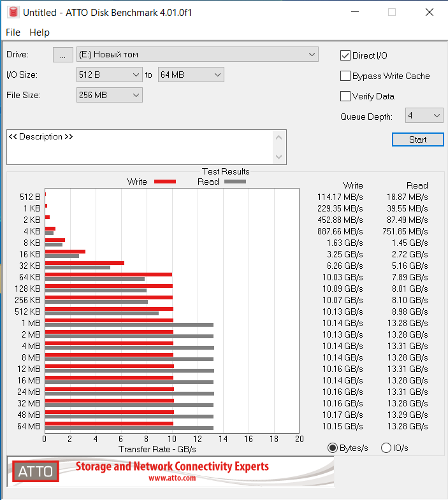Expand the Drive selection dropdown
This screenshot has height=500, width=448.
pyautogui.click(x=197, y=55)
